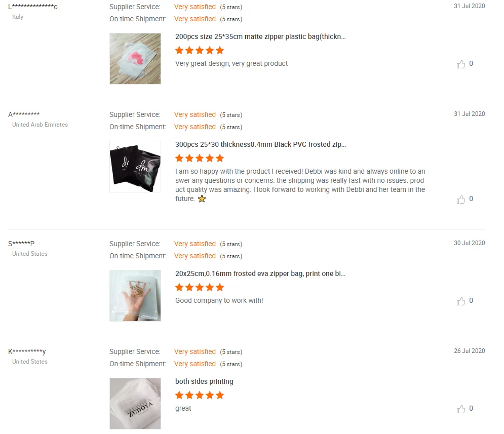
Task: Open '200pcs size 25*35cm matte zipper' product link
Action: (x=260, y=37)
